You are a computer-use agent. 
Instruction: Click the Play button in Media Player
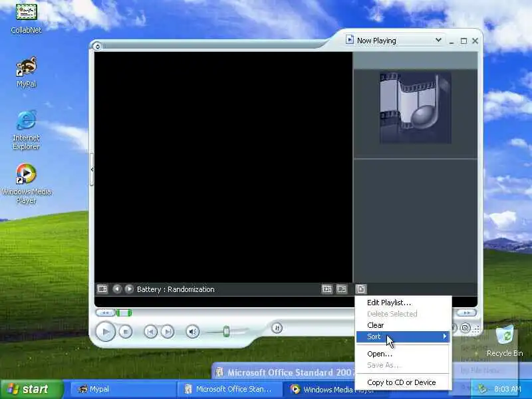point(106,331)
